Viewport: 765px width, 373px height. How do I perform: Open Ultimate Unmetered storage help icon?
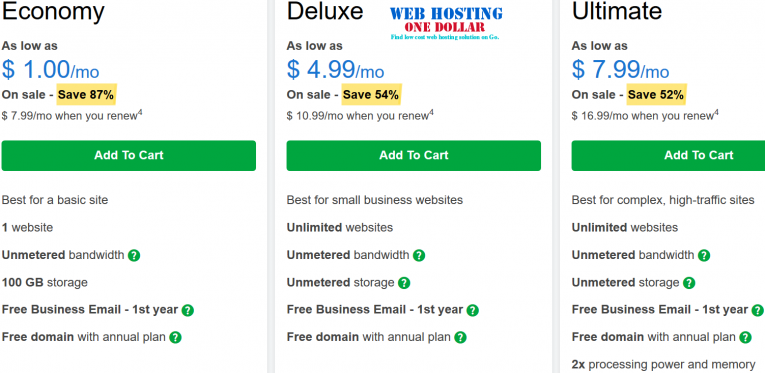(689, 283)
